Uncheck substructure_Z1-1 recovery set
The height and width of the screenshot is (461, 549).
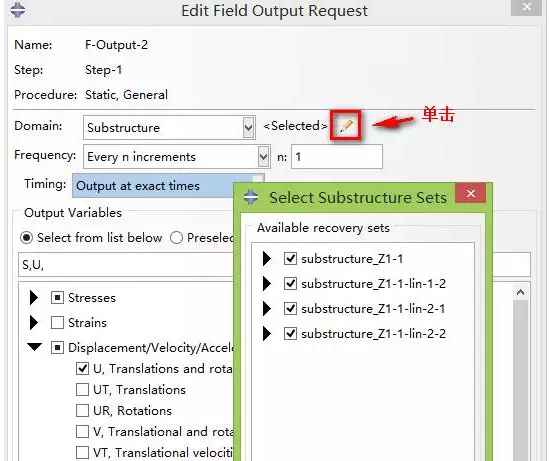[x=290, y=259]
